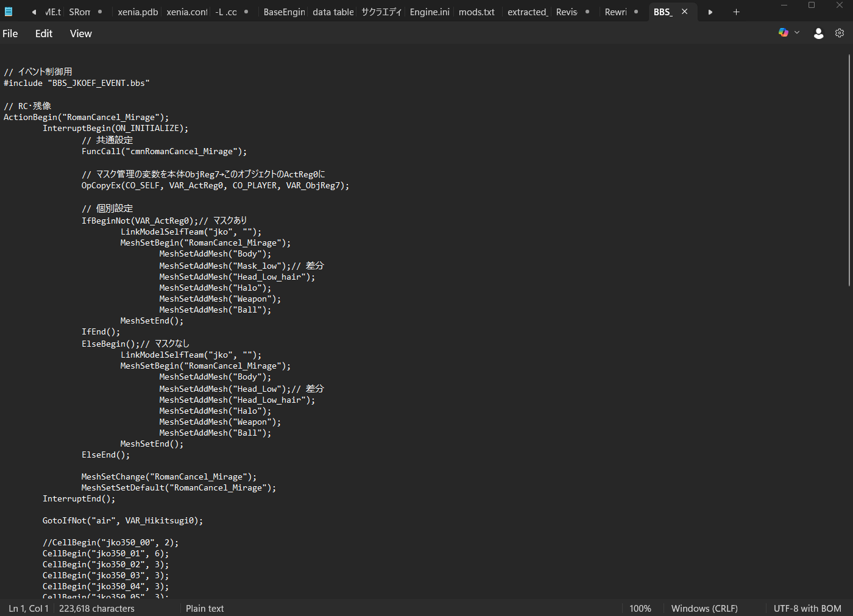Switch to the サクラエディ tab
Image resolution: width=853 pixels, height=616 pixels.
pyautogui.click(x=382, y=12)
